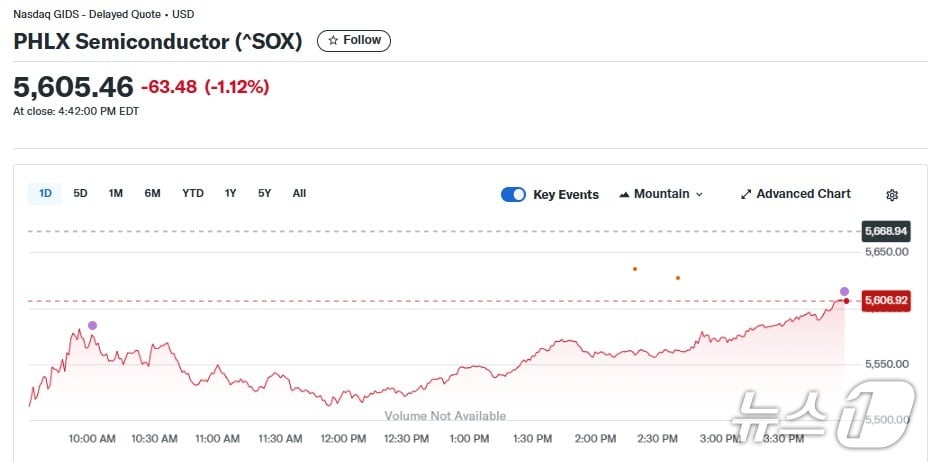Expand the Mountain chart style dropdown
This screenshot has width=929, height=462.
pos(699,194)
